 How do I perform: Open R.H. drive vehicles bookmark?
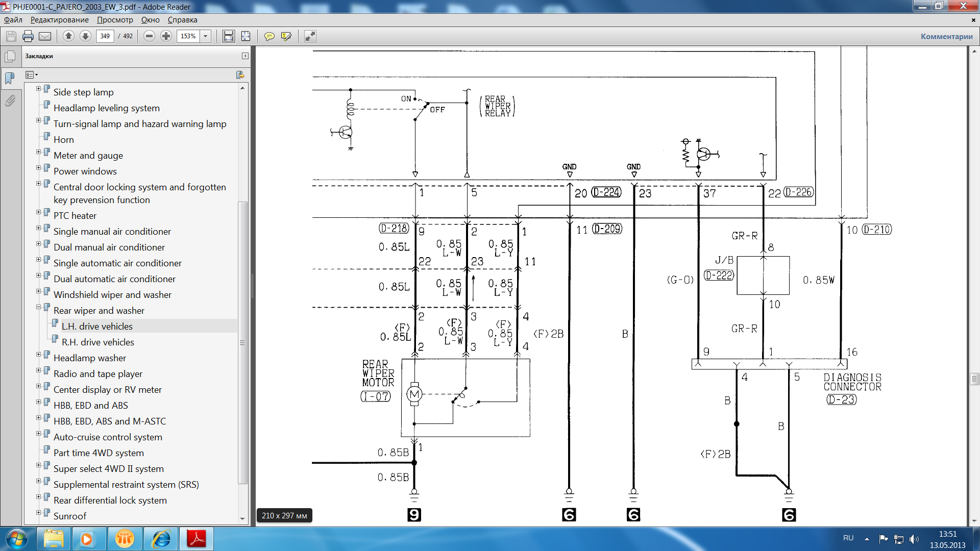pos(98,342)
